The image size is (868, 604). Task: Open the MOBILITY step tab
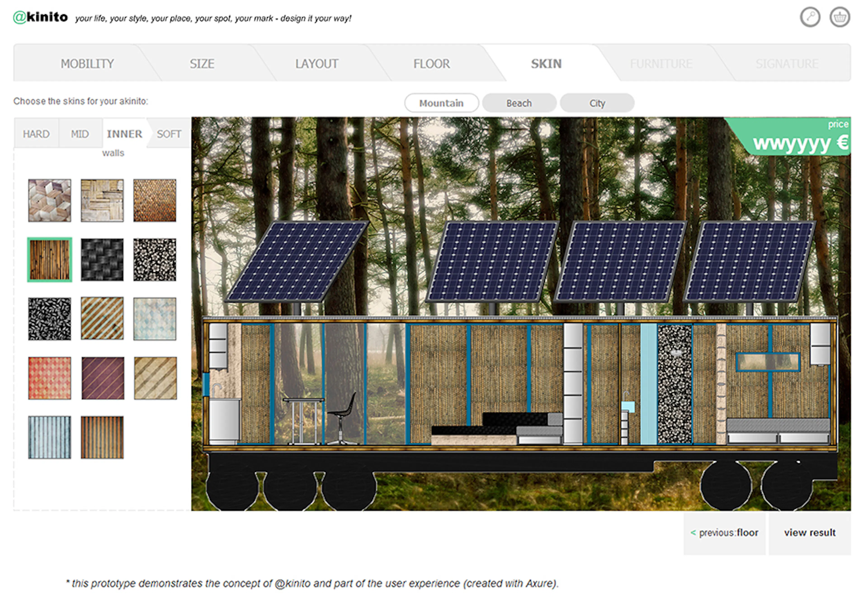click(x=87, y=64)
